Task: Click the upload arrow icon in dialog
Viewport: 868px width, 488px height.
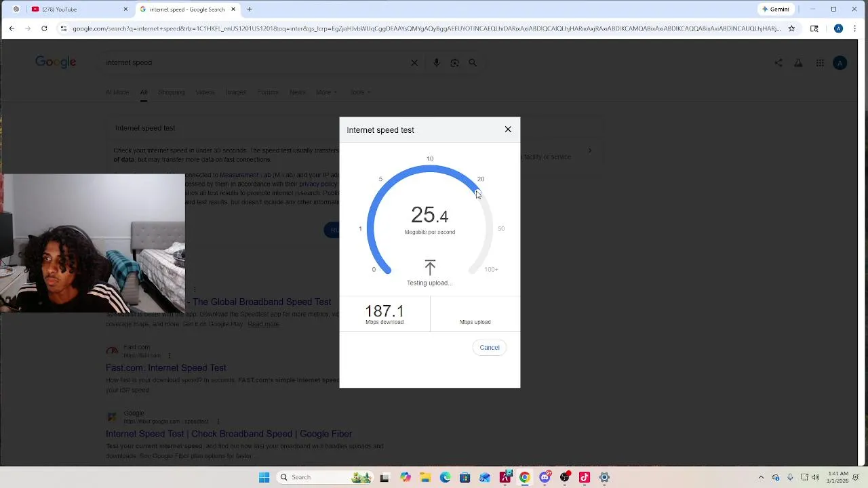Action: 430,268
